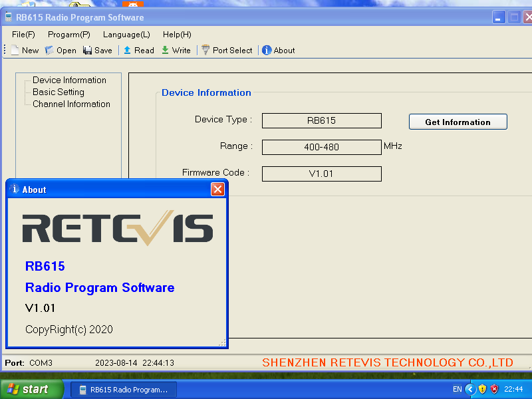Click the Save floppy disk icon

pos(88,51)
